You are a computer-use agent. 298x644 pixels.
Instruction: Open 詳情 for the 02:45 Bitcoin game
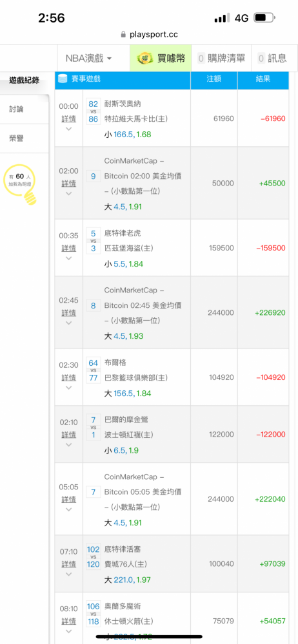tap(69, 313)
